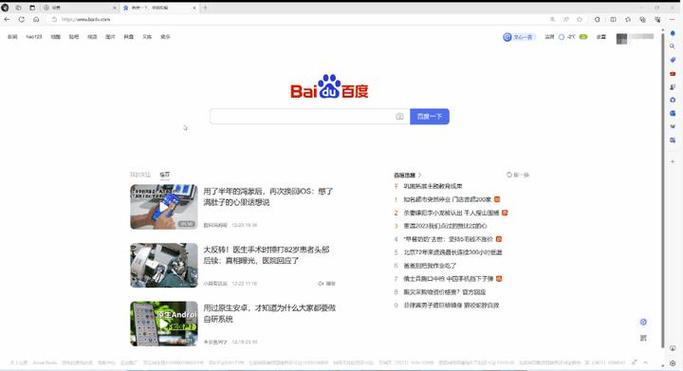Go back with the browser back arrow
683x371 pixels.
click(x=7, y=19)
